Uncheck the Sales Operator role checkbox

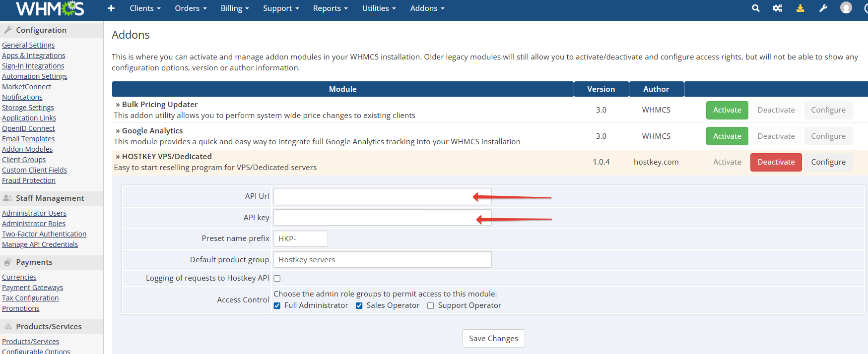[359, 306]
